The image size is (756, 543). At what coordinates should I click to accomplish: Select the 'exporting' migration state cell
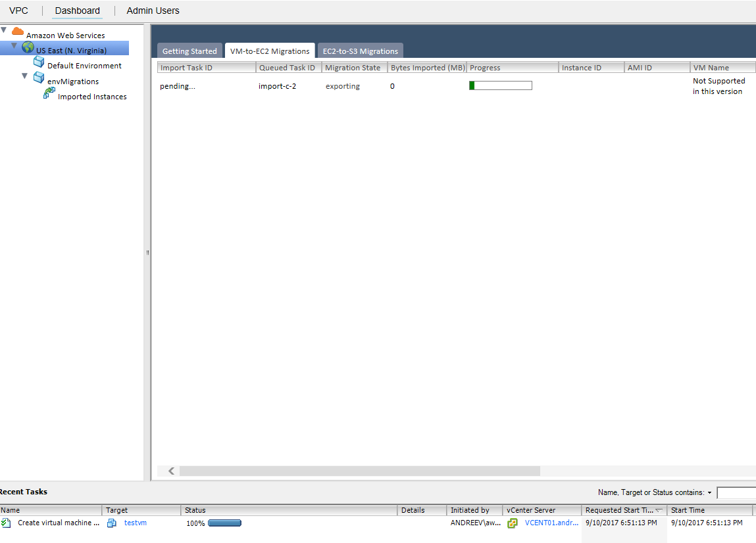tap(342, 86)
